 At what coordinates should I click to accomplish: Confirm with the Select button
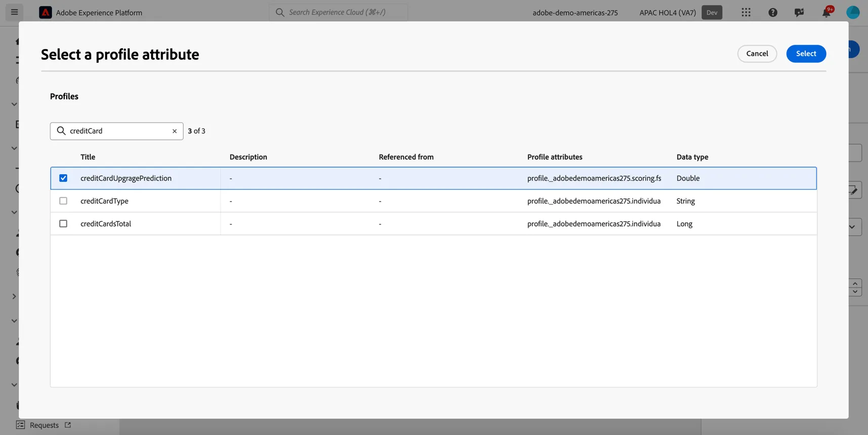(806, 54)
